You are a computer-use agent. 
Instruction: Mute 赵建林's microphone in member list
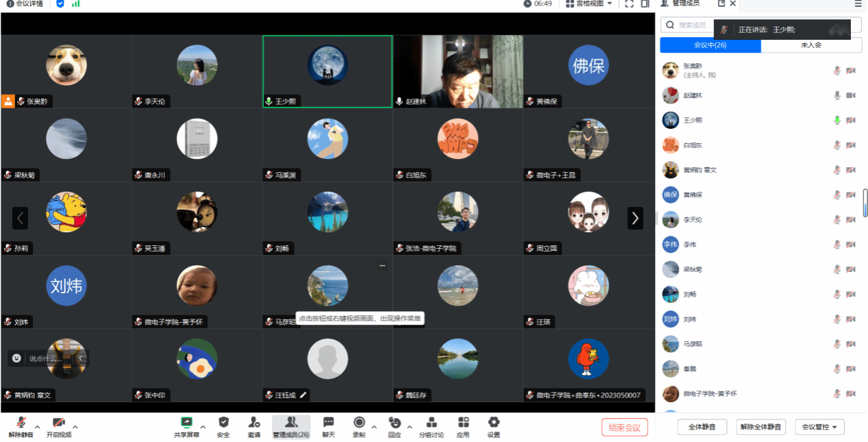tap(836, 95)
